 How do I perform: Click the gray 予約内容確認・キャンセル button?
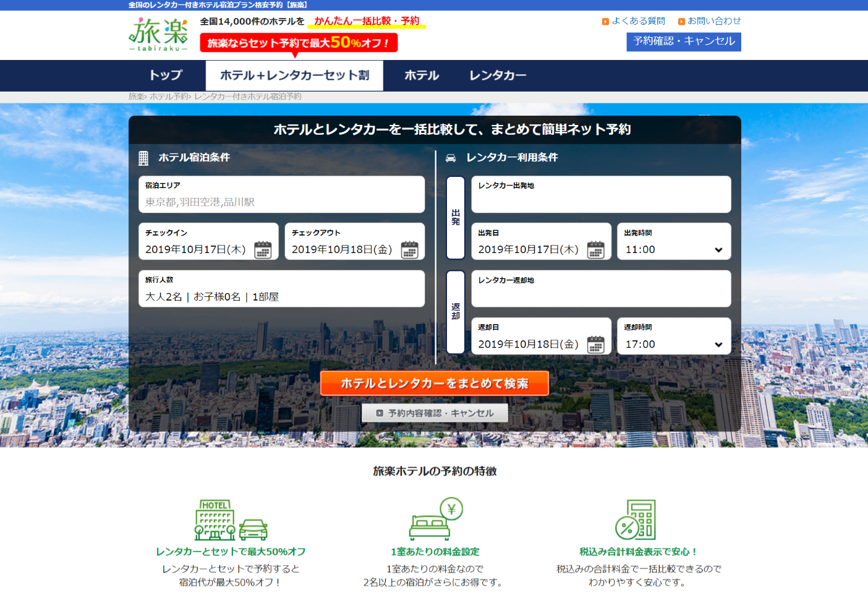click(x=435, y=413)
